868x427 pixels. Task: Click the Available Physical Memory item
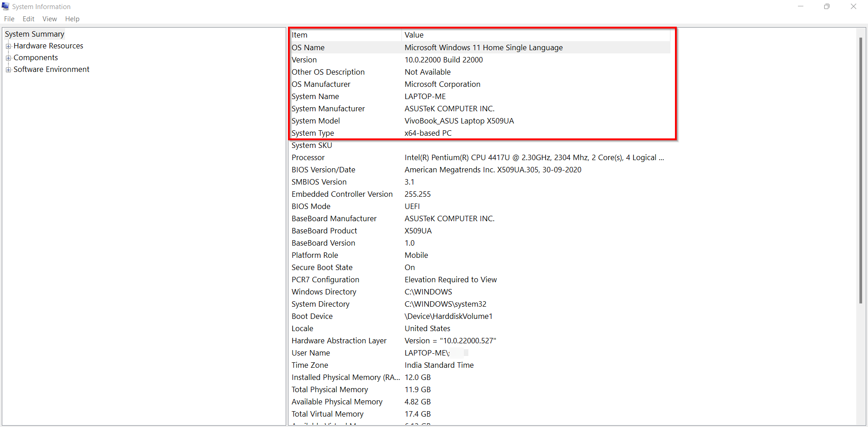pos(337,402)
